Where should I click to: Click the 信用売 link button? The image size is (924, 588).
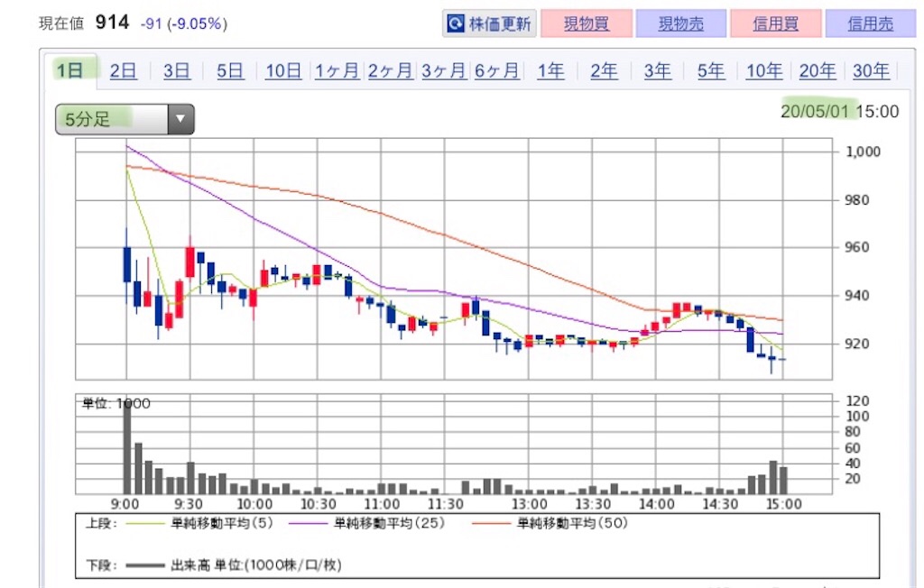coord(871,23)
